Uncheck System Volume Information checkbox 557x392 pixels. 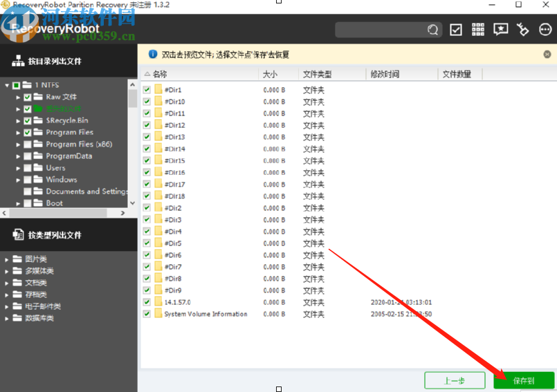(147, 314)
